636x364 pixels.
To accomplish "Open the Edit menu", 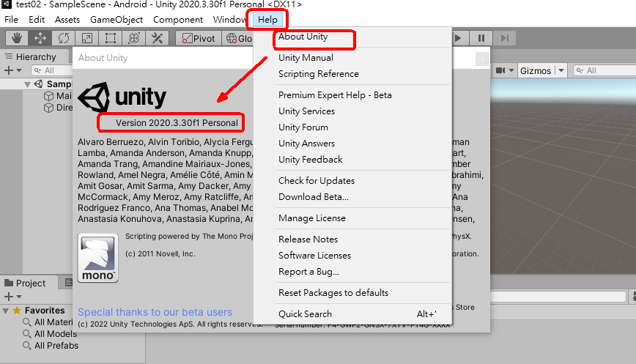I will [37, 20].
